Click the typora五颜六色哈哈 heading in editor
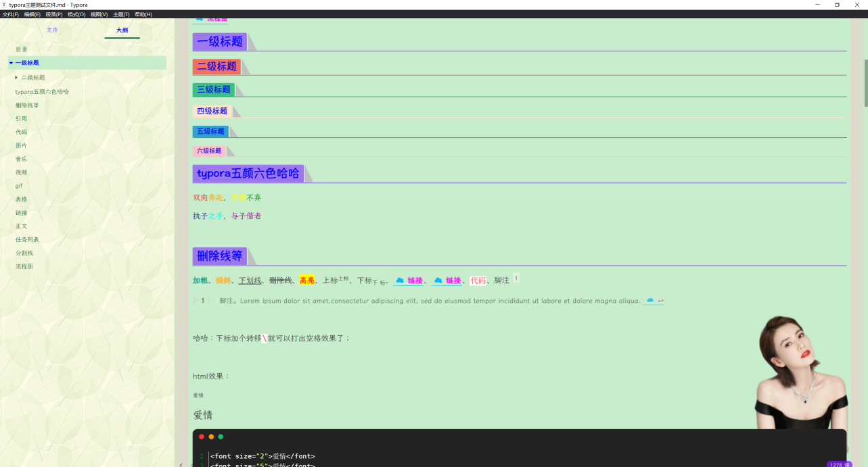 point(248,174)
